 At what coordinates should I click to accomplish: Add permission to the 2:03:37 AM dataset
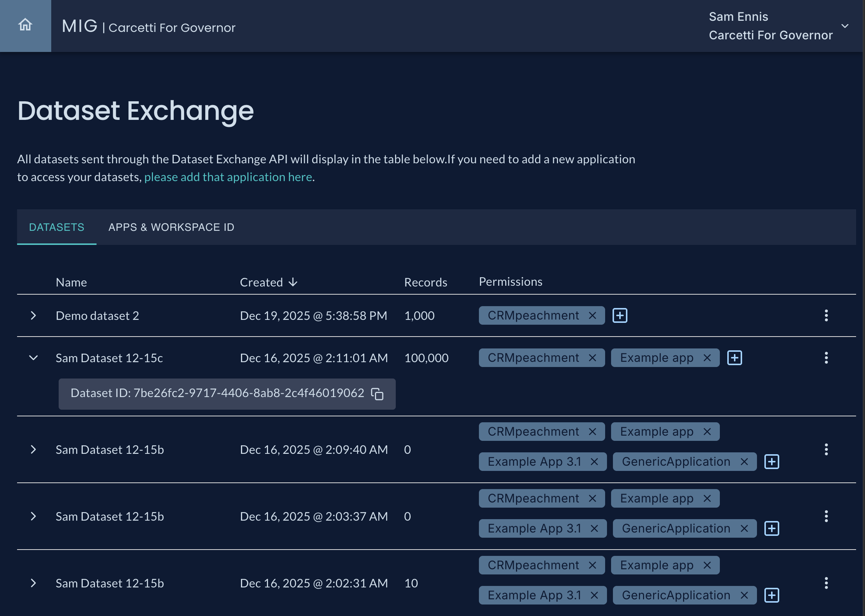[x=771, y=528]
